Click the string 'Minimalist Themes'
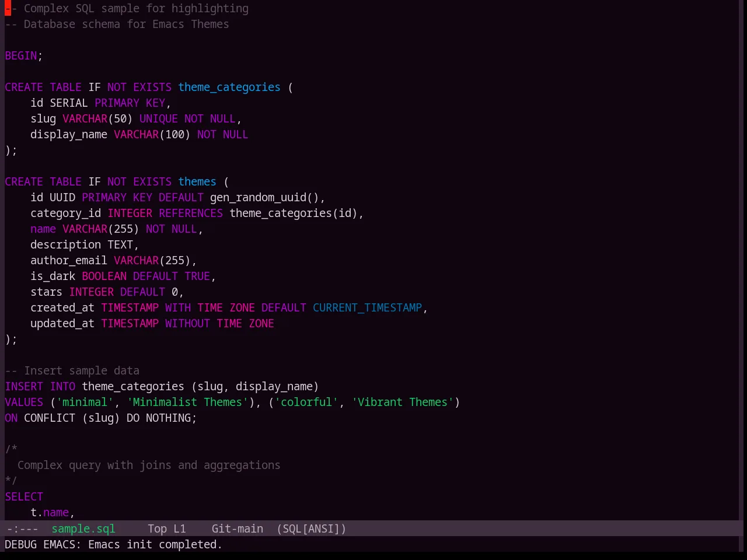 tap(188, 402)
